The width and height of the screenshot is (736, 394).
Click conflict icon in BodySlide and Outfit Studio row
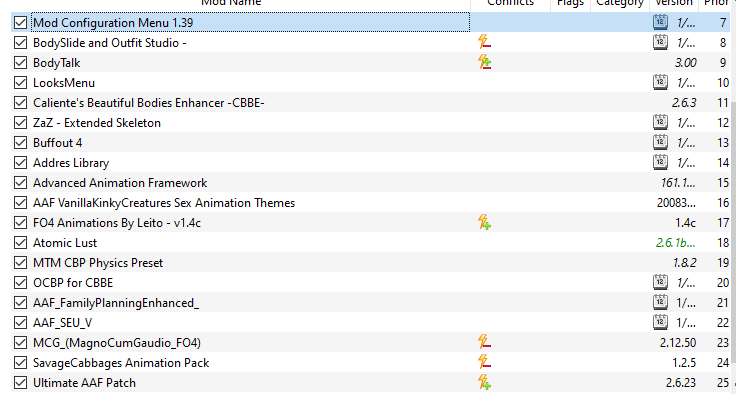pos(484,42)
